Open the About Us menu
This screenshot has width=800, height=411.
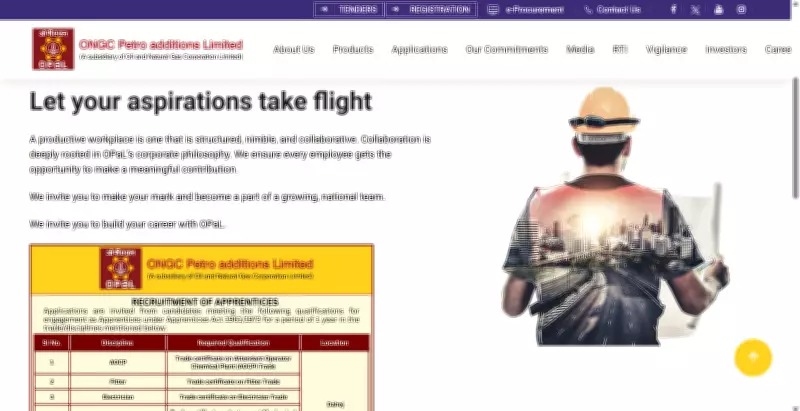[x=294, y=49]
